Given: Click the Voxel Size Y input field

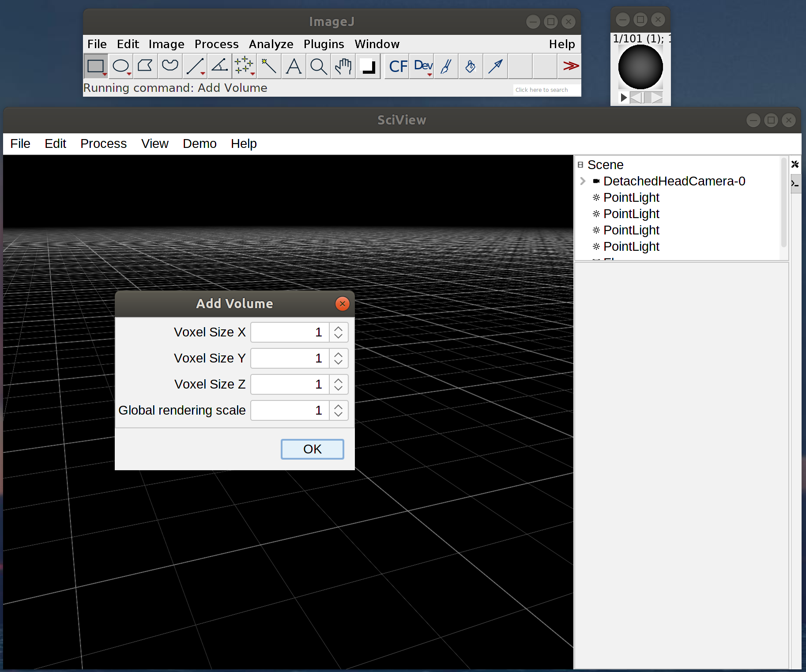Looking at the screenshot, I should click(290, 358).
